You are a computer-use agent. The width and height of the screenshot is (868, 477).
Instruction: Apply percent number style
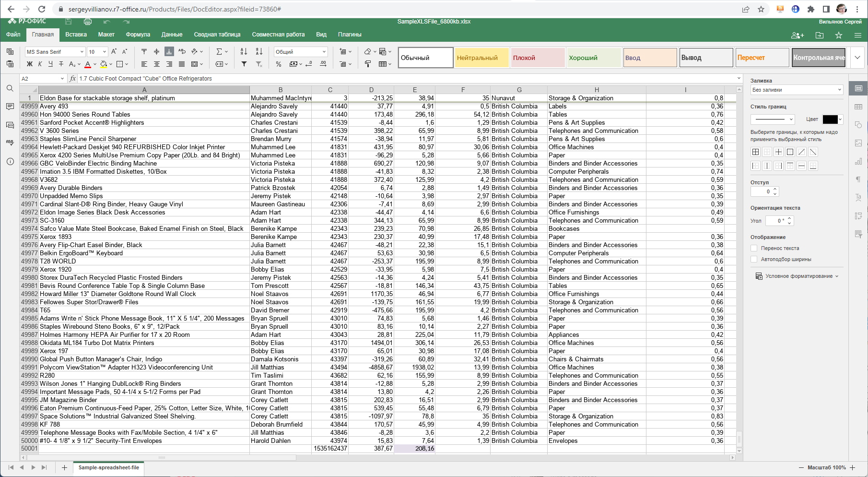point(279,64)
